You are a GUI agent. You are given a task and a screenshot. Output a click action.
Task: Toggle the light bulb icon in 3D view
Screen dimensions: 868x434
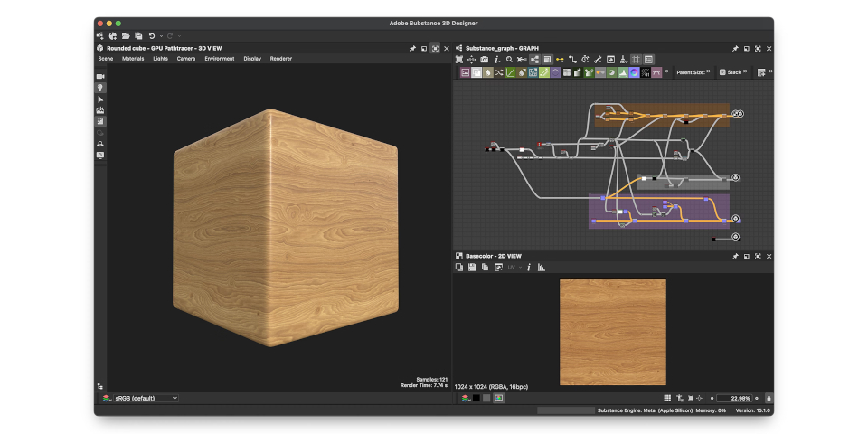click(100, 88)
